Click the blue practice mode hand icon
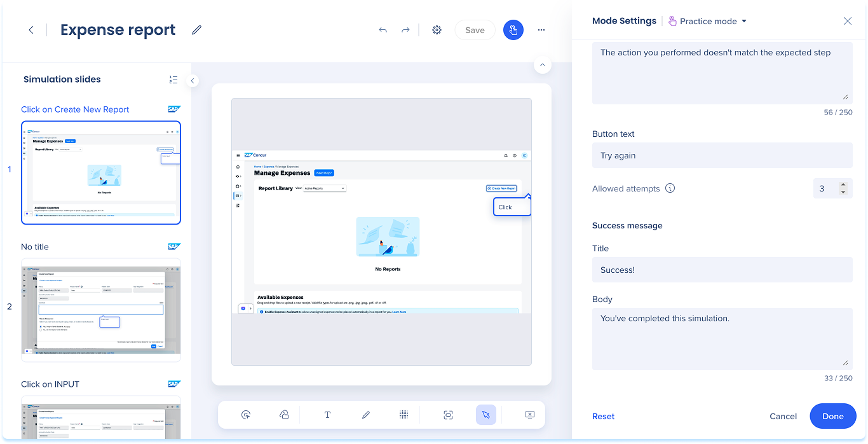 click(x=513, y=30)
